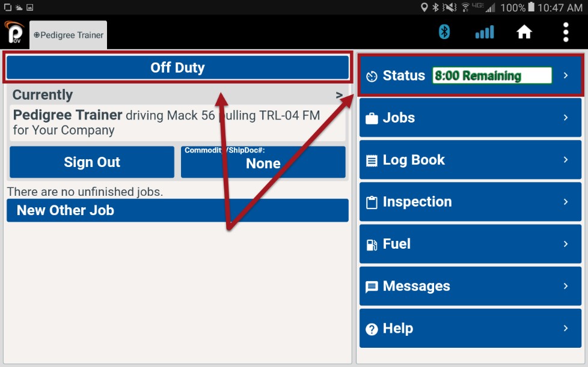This screenshot has width=588, height=367.
Task: Start a New Other Job
Action: (x=178, y=210)
